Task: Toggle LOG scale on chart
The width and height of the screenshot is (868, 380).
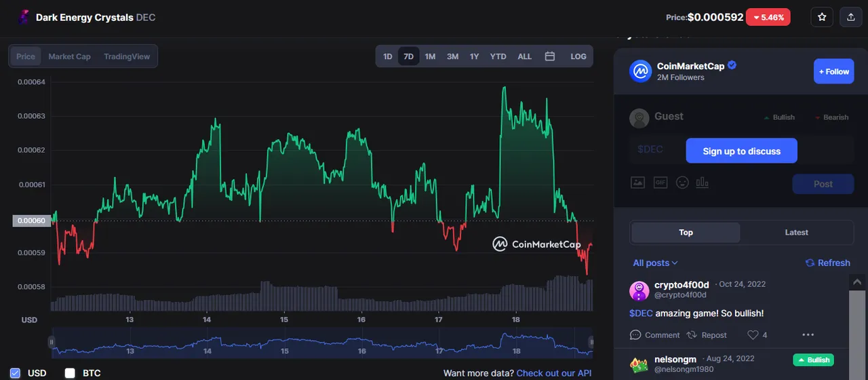Action: pyautogui.click(x=578, y=56)
